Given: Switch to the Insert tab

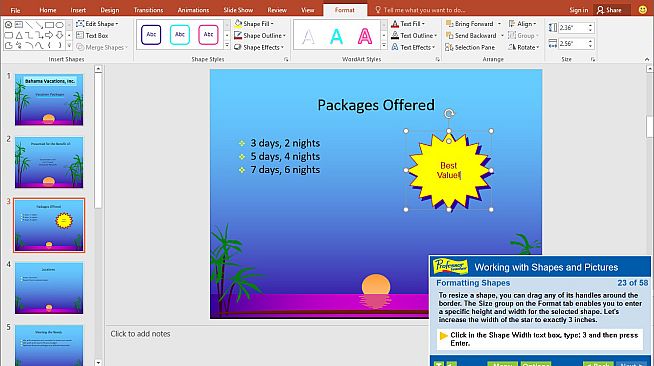Looking at the screenshot, I should (x=78, y=10).
